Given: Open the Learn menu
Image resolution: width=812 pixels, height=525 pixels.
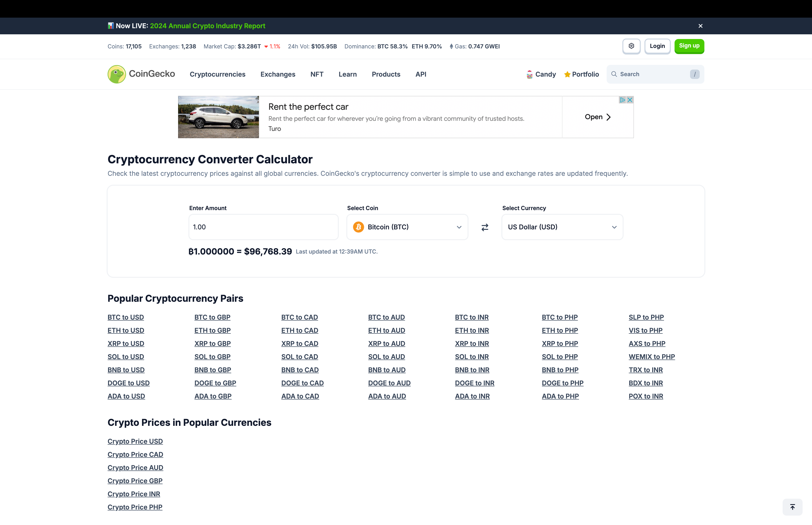Looking at the screenshot, I should (347, 74).
